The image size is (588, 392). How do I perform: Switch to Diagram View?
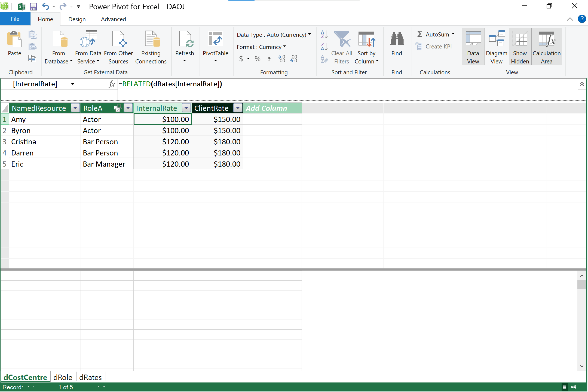497,47
